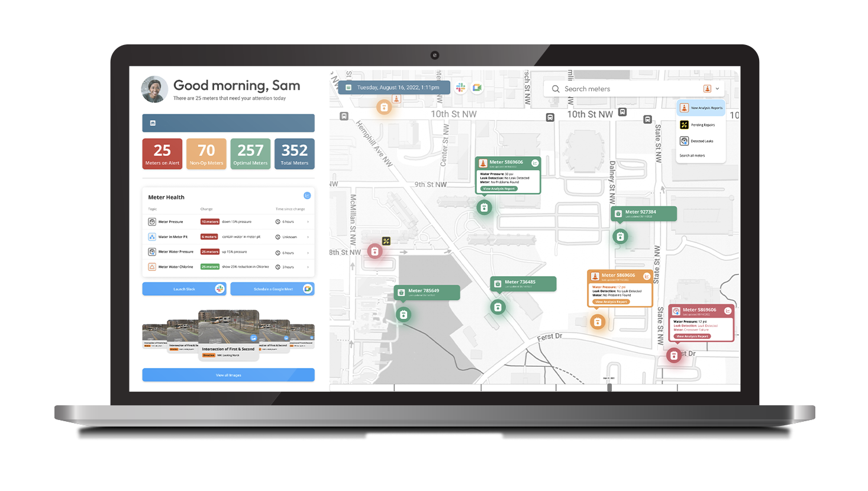Open chart icon on green Meter 5869606 card
Image resolution: width=868 pixels, height=491 pixels.
(535, 163)
